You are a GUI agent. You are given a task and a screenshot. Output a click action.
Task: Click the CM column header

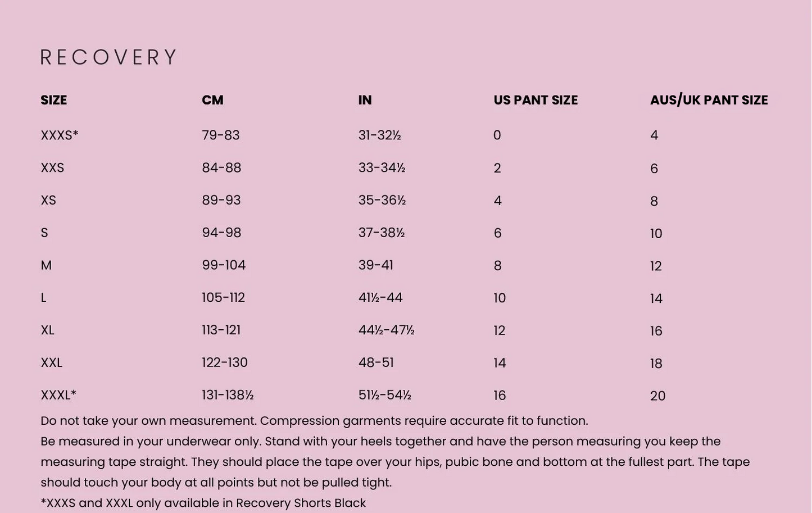point(212,100)
